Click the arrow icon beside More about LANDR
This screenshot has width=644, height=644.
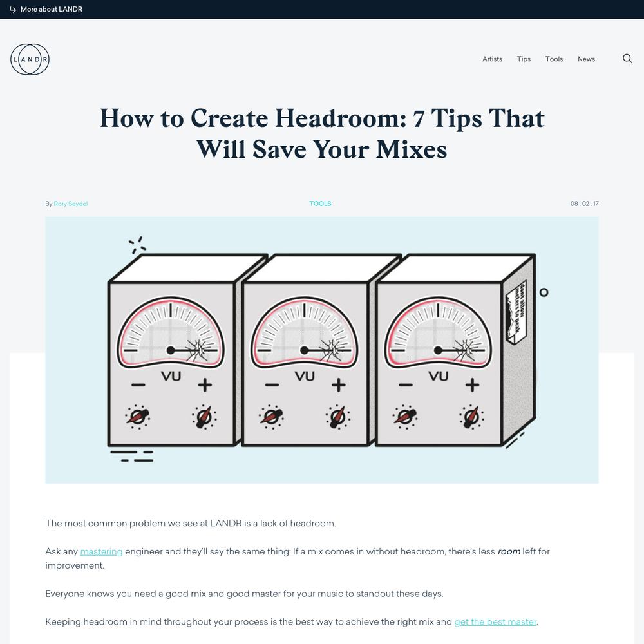point(13,10)
